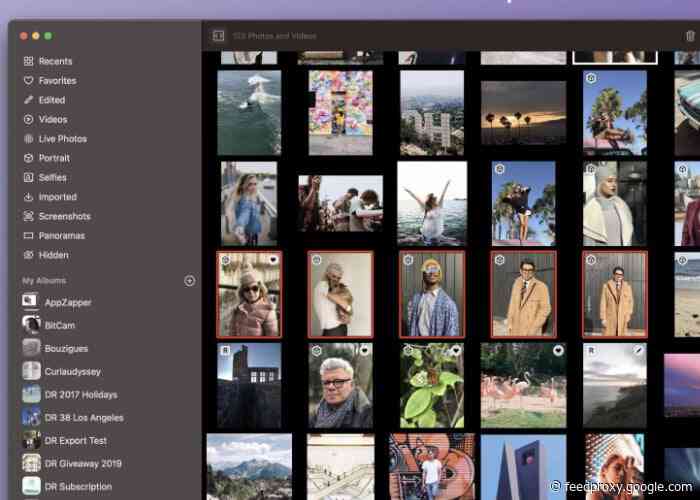The height and width of the screenshot is (500, 700).
Task: Select the Portrait cube icon in sidebar
Action: [29, 158]
